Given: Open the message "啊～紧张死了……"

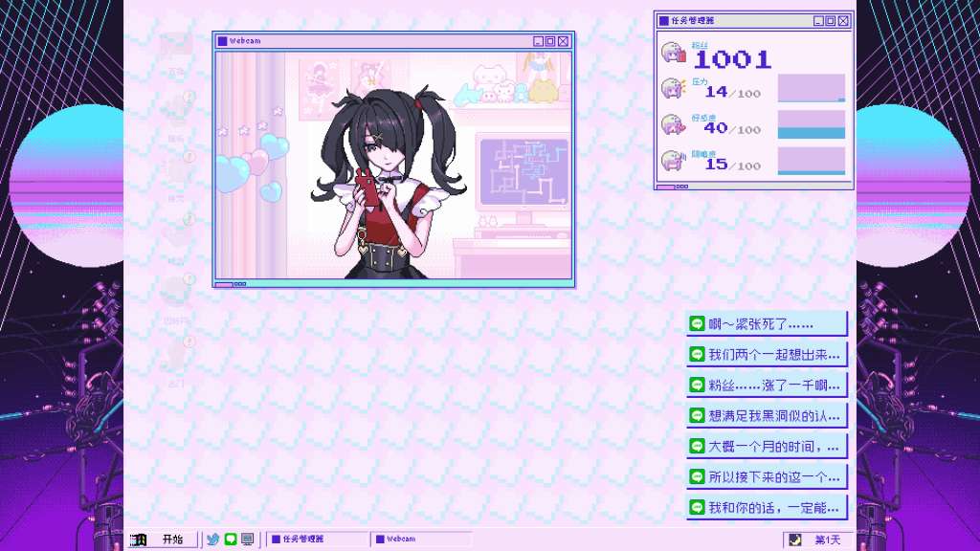Looking at the screenshot, I should coord(767,324).
